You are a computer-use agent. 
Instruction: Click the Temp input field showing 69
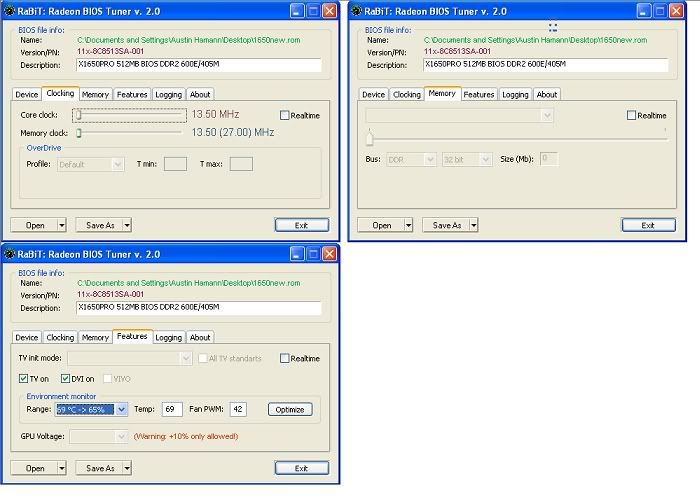(x=172, y=409)
